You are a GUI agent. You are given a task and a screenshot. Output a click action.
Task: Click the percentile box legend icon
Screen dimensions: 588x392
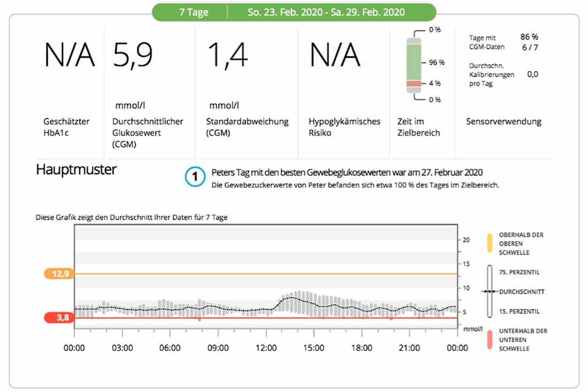point(489,291)
